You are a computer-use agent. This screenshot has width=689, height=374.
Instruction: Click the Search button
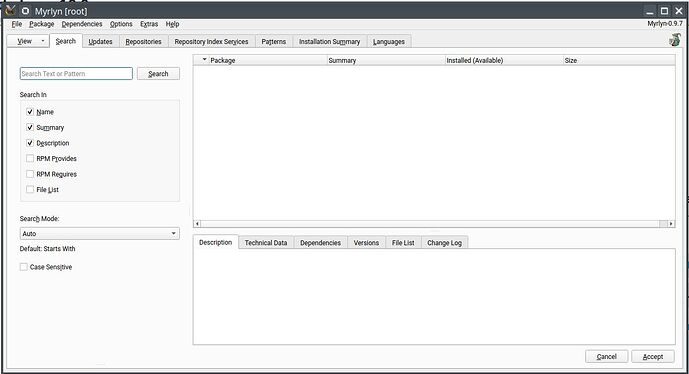coord(158,73)
